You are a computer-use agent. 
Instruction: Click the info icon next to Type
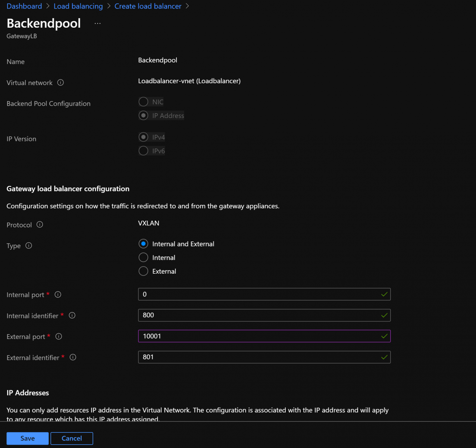click(x=29, y=245)
